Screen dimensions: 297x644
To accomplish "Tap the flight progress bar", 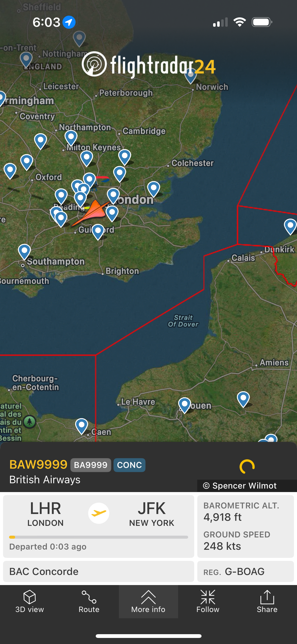I will coord(98,537).
